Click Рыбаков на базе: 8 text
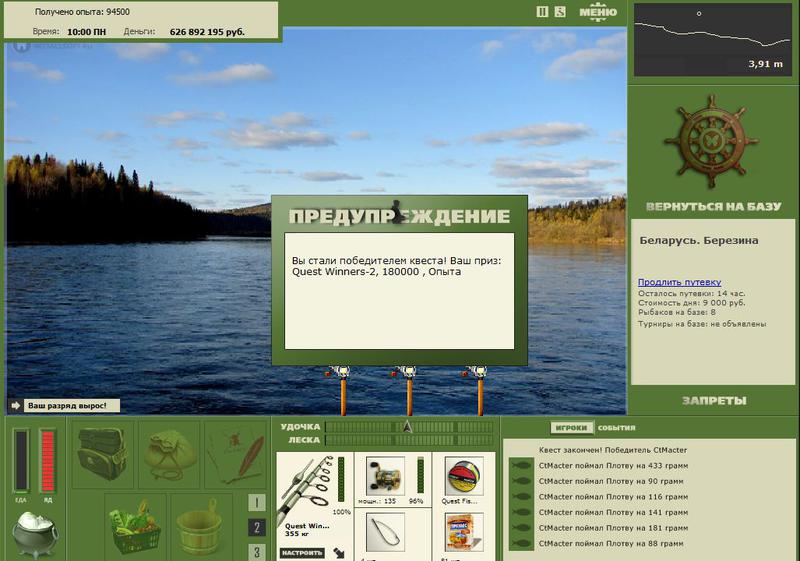This screenshot has height=561, width=800. click(x=677, y=312)
